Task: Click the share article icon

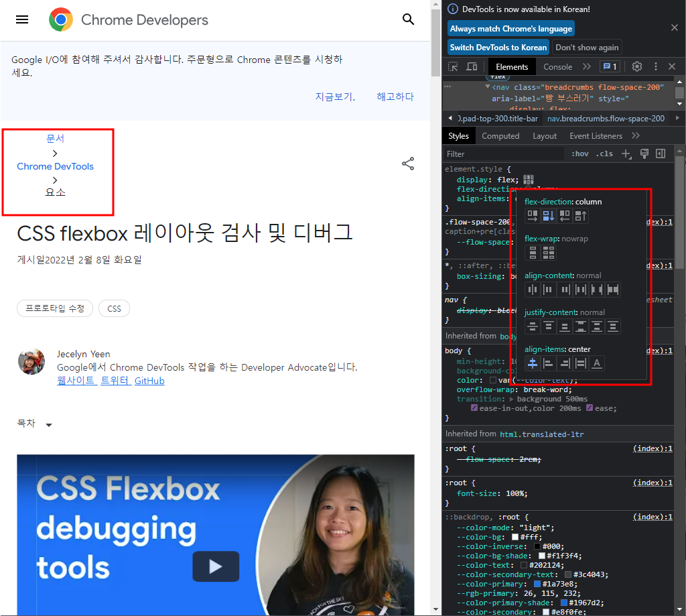Action: (408, 164)
